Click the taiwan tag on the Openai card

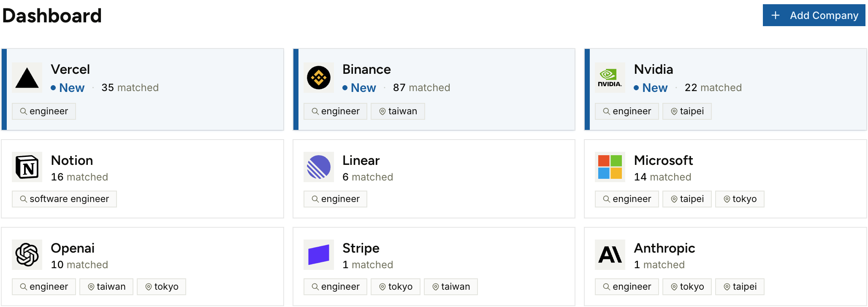point(106,287)
